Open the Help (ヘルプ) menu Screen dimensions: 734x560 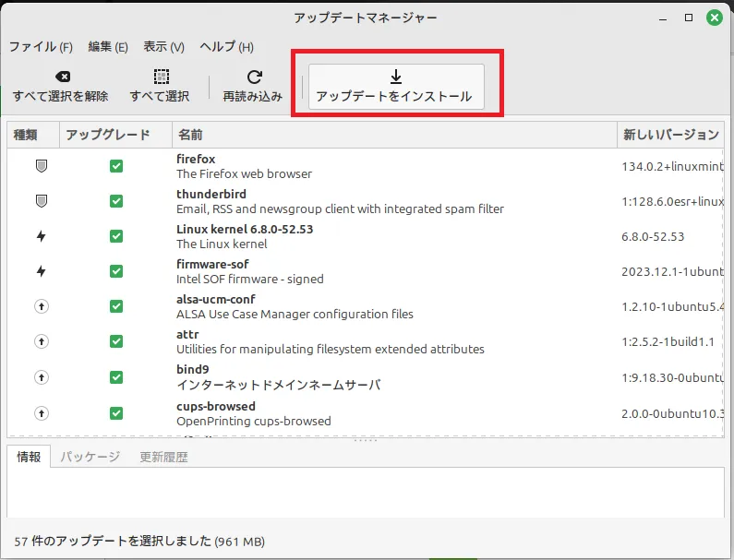coord(226,47)
